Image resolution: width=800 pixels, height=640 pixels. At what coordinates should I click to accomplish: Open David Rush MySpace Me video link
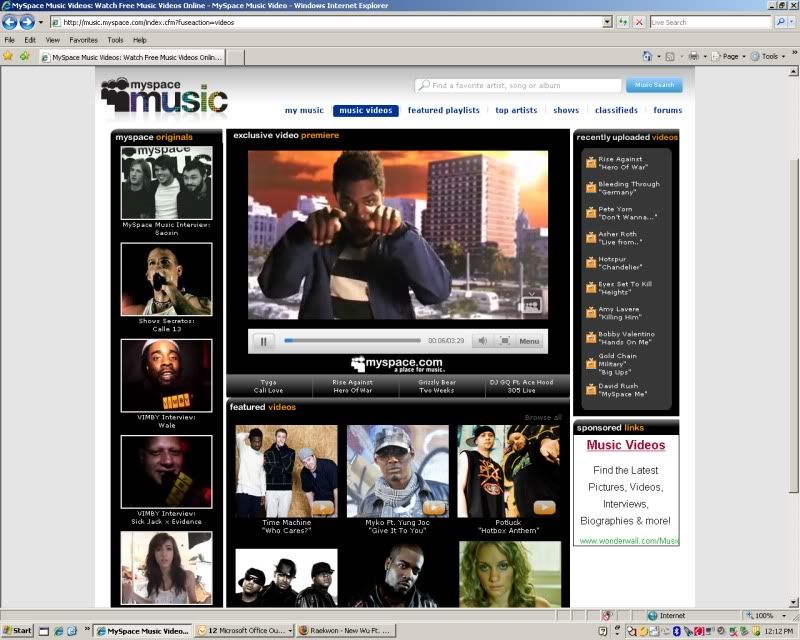[622, 390]
